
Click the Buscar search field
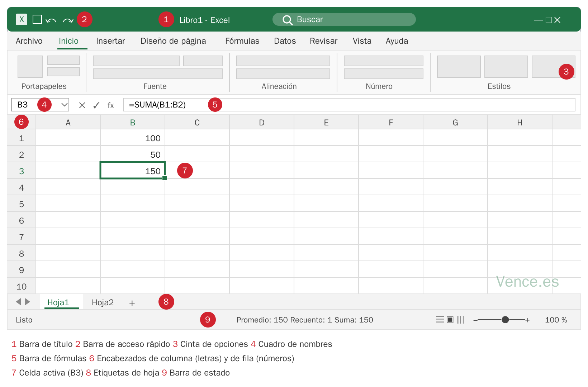pyautogui.click(x=344, y=19)
